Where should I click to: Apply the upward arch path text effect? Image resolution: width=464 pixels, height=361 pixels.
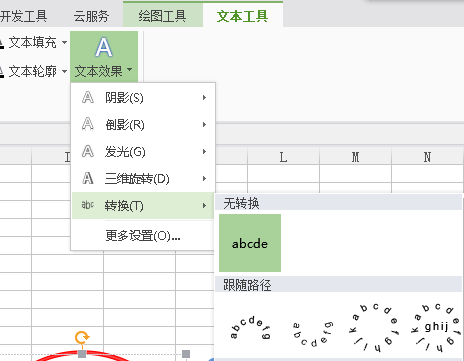(250, 328)
